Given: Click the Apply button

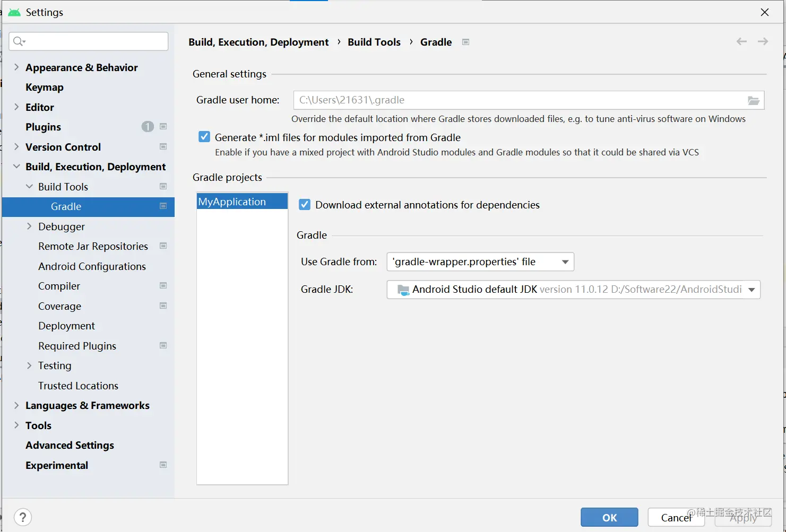Looking at the screenshot, I should pos(743,518).
